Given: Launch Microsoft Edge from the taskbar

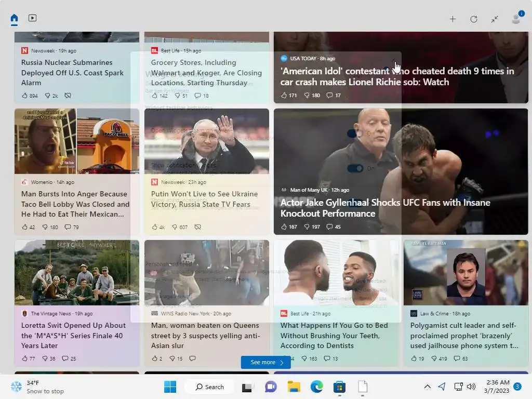Looking at the screenshot, I should (316, 387).
